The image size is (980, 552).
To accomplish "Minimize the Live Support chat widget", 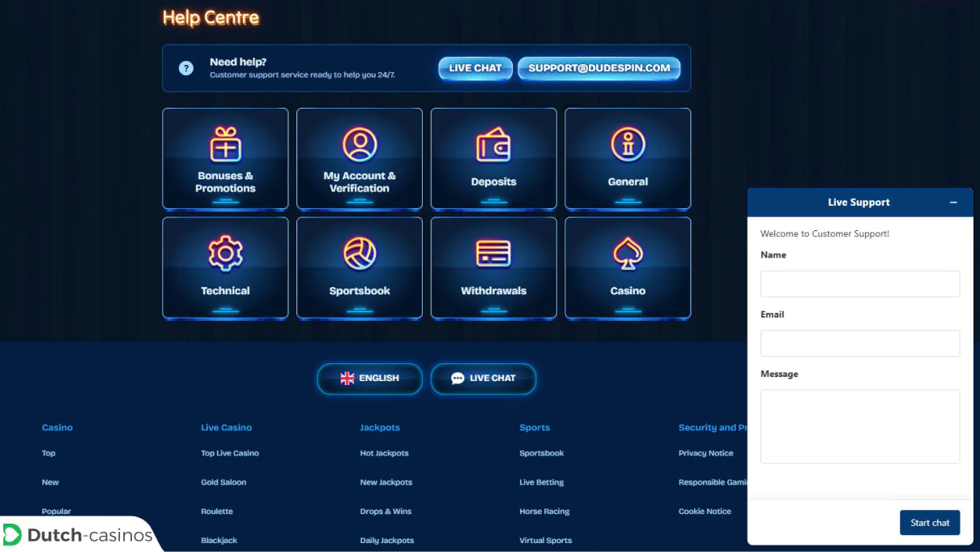I will 953,203.
